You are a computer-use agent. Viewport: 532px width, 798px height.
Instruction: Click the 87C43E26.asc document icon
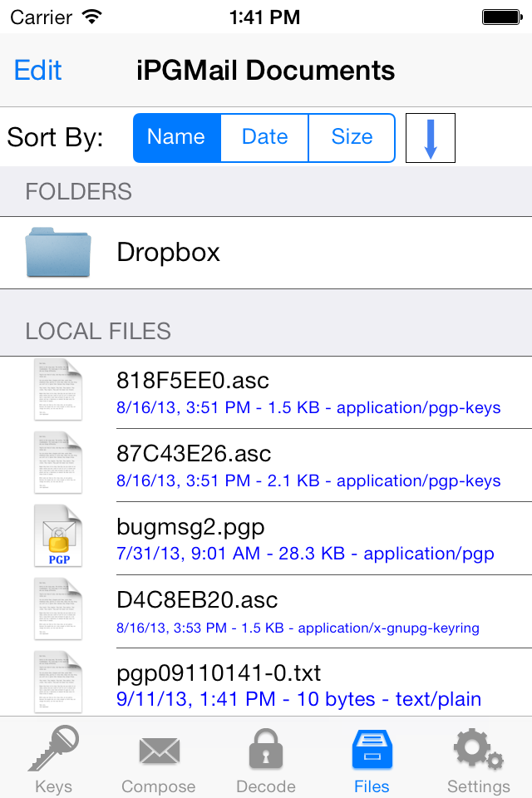pyautogui.click(x=58, y=465)
